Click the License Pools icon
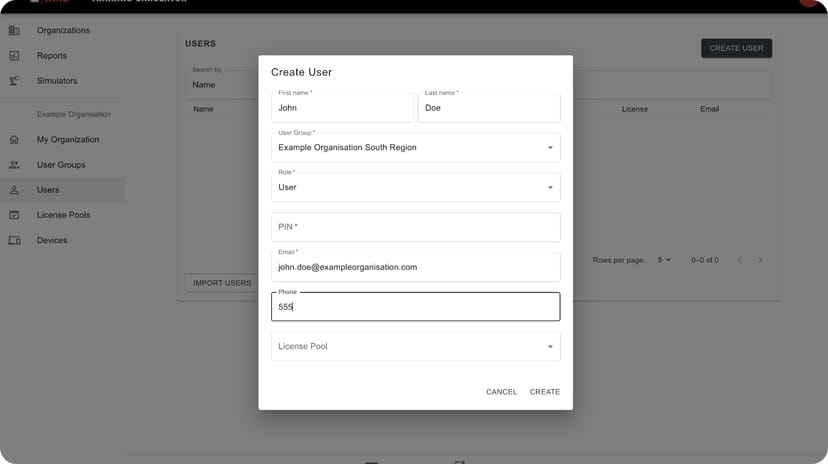 14,215
